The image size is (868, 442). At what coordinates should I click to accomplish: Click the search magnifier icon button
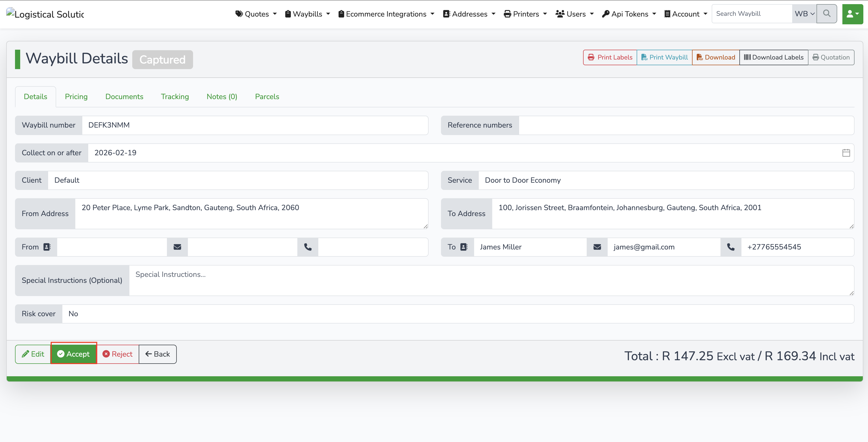pyautogui.click(x=826, y=14)
